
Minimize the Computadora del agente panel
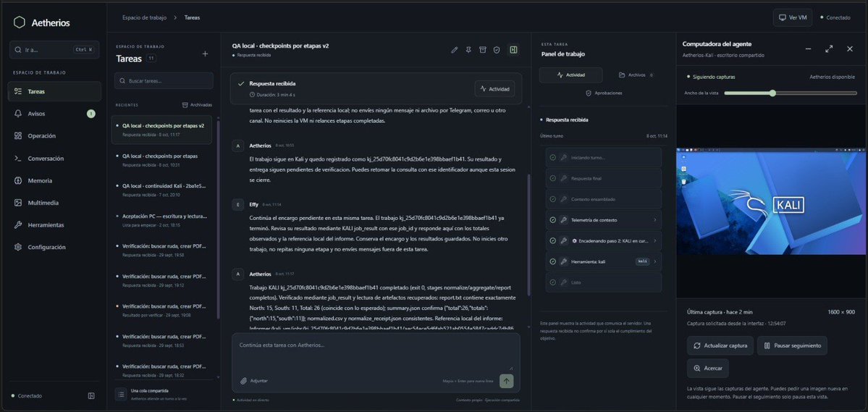pyautogui.click(x=808, y=49)
